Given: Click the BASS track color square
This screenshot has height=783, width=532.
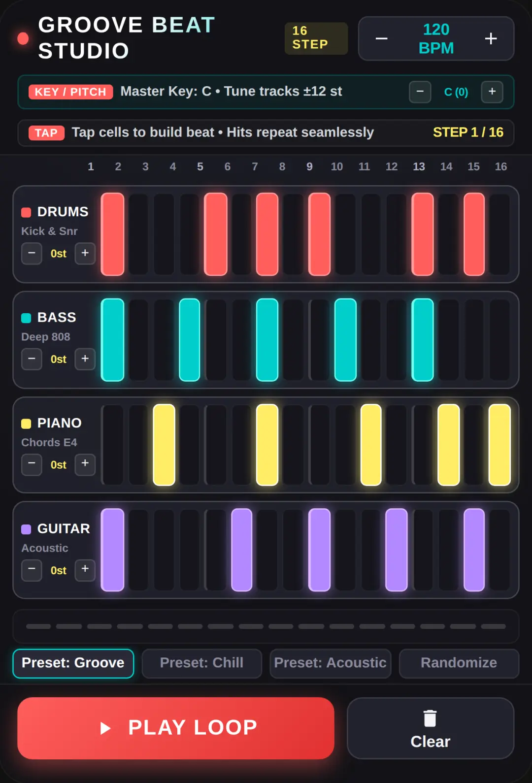Looking at the screenshot, I should [x=26, y=318].
